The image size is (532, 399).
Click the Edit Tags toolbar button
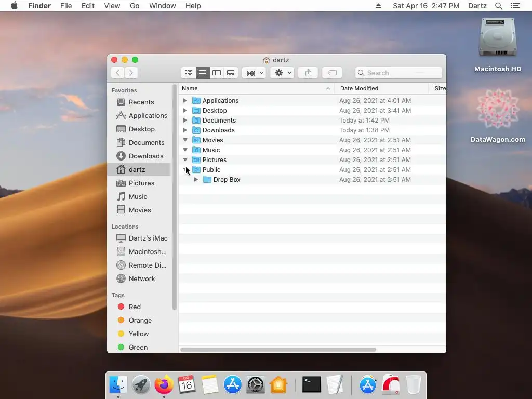pyautogui.click(x=332, y=73)
